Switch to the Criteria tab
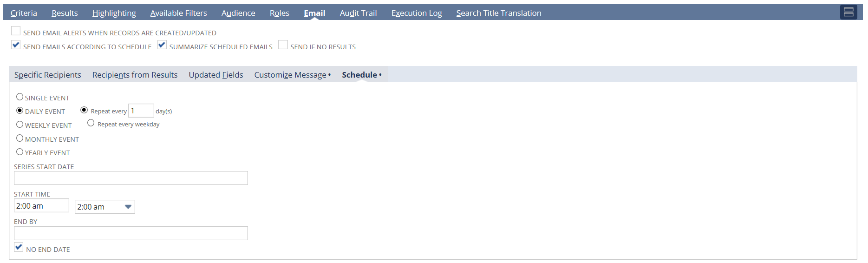 click(x=24, y=13)
